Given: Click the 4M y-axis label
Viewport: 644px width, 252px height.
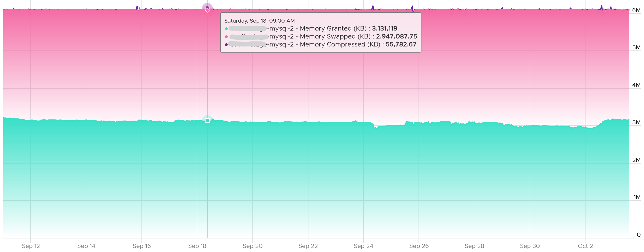Looking at the screenshot, I should click(x=636, y=85).
